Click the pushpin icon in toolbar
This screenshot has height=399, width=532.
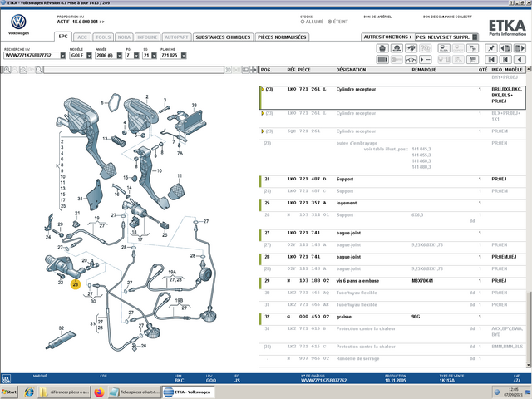point(491,48)
